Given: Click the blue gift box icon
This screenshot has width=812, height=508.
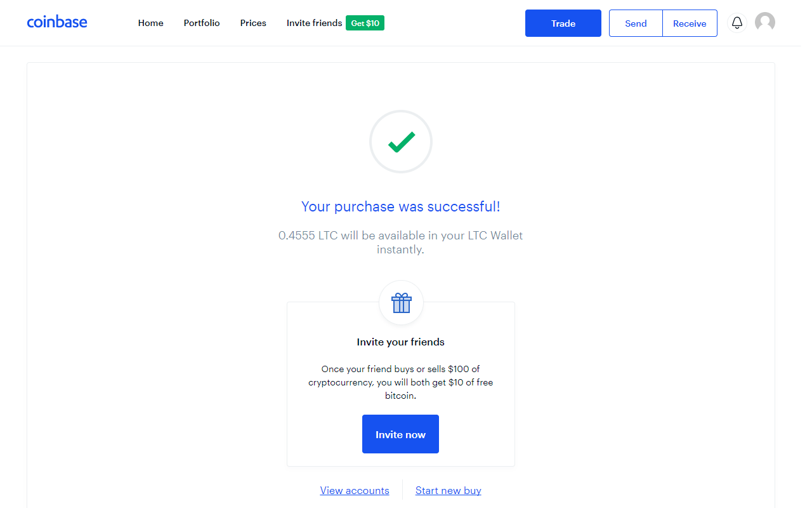Looking at the screenshot, I should pos(401,303).
